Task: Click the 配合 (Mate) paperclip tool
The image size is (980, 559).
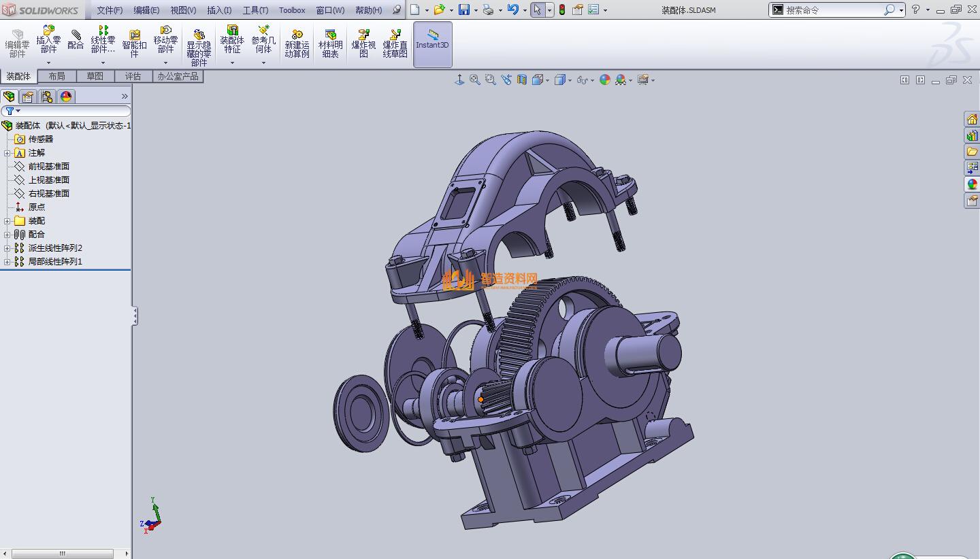Action: click(76, 40)
